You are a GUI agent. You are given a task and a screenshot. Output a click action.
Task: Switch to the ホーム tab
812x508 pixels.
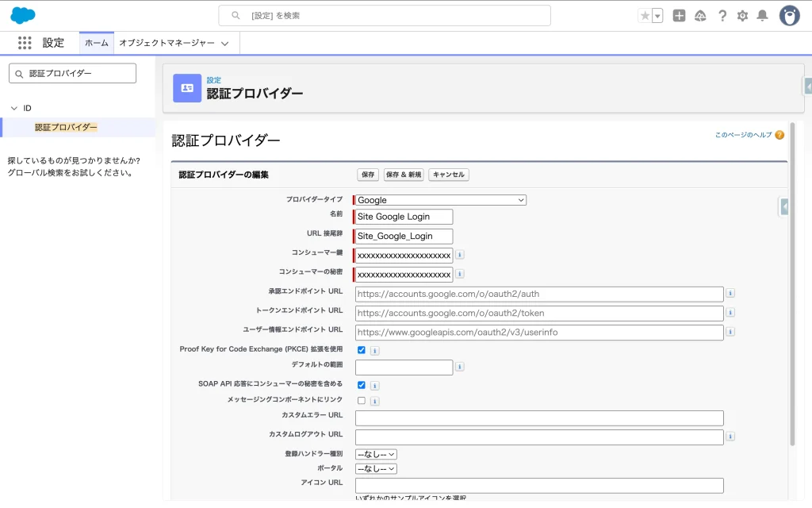[96, 43]
